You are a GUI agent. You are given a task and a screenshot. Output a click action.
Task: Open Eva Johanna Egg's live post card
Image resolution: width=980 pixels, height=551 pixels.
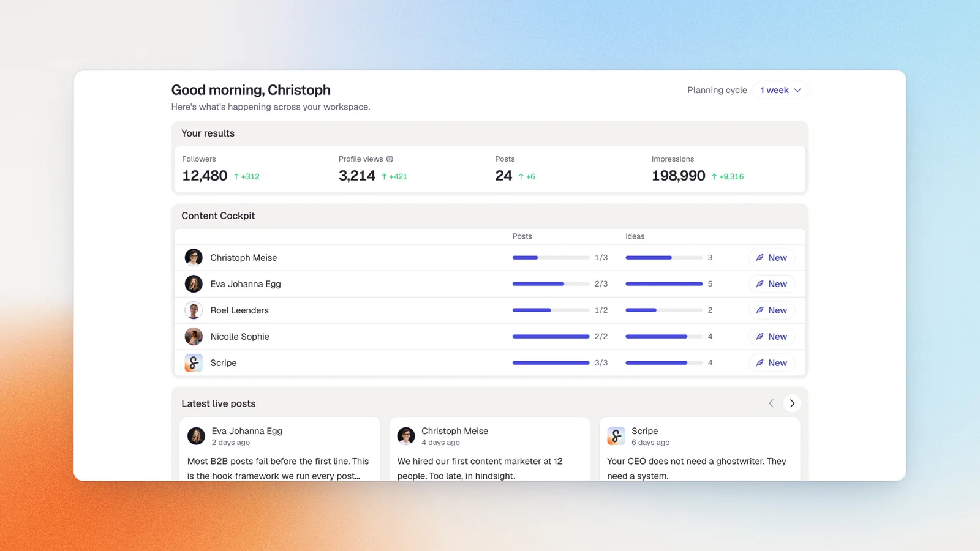pyautogui.click(x=280, y=449)
